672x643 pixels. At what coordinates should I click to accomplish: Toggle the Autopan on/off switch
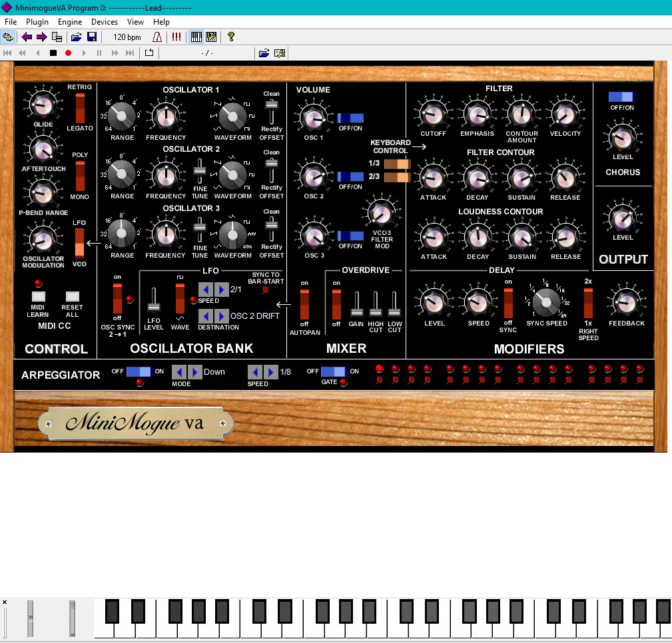tap(304, 304)
